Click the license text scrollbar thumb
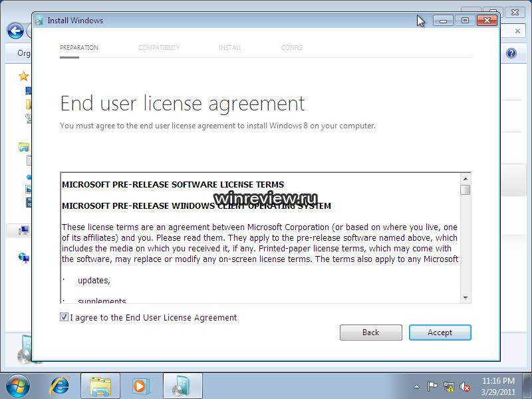 coord(465,190)
